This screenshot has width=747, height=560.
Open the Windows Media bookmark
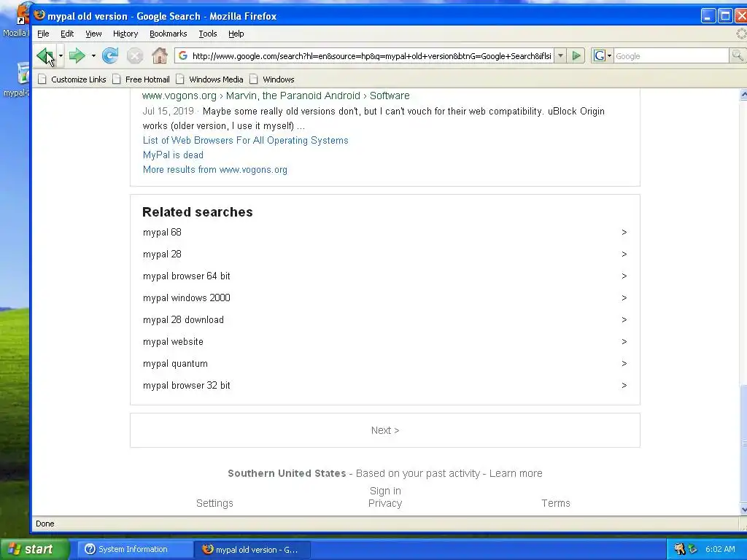point(209,79)
